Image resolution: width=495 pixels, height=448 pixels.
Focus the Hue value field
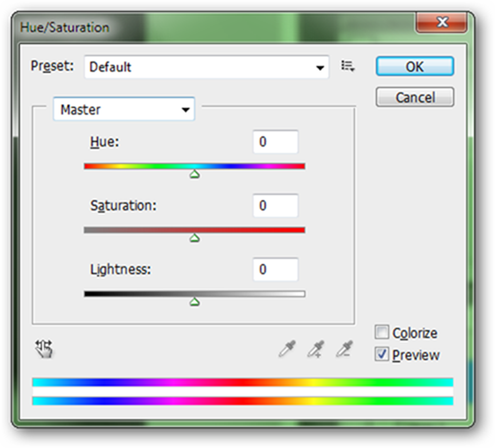coord(275,142)
